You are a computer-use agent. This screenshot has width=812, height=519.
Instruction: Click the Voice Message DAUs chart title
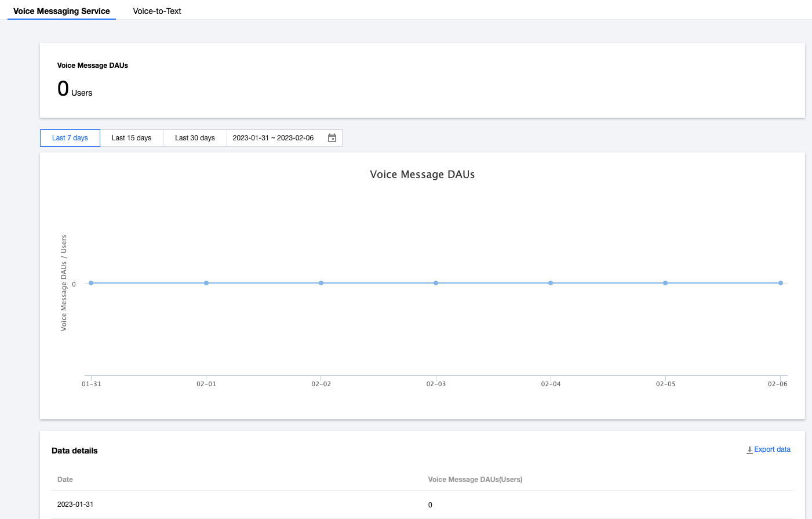422,175
